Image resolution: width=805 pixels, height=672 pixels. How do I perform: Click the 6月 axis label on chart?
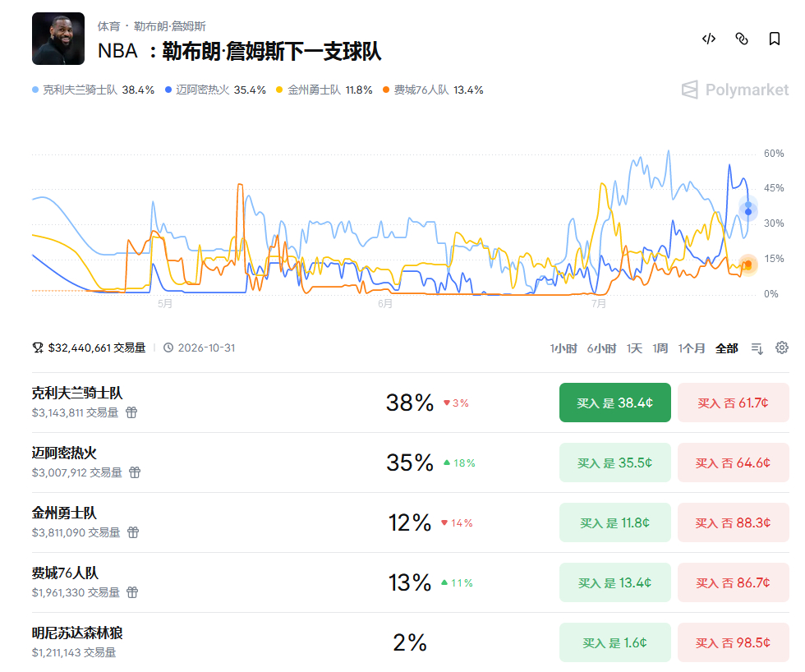click(385, 304)
